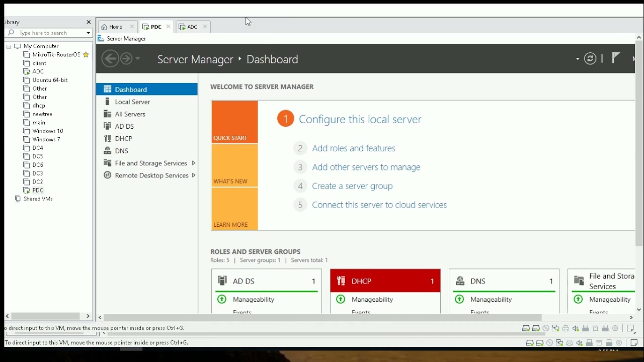This screenshot has width=644, height=362.
Task: Open the navigation history dropdown arrow
Action: click(137, 59)
